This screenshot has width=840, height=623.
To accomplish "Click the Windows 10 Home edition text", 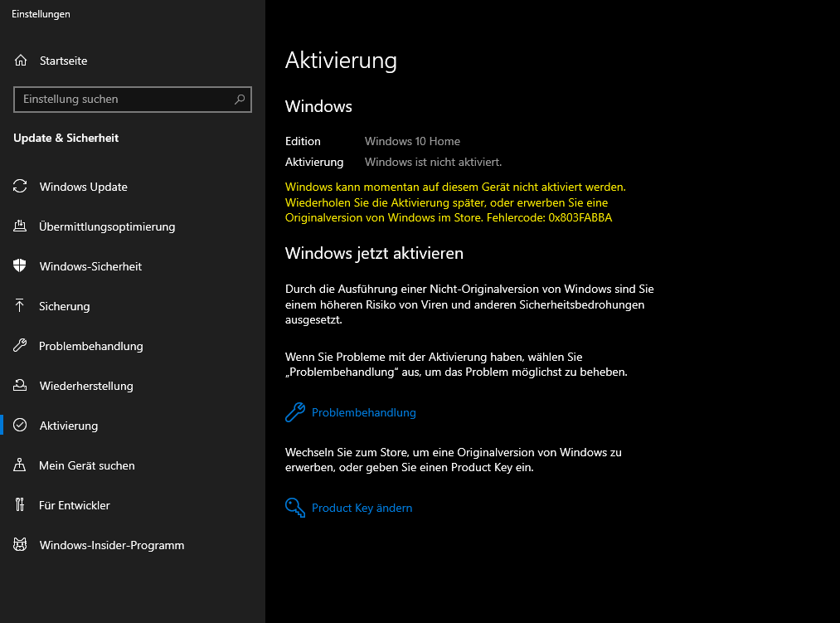I will click(412, 141).
